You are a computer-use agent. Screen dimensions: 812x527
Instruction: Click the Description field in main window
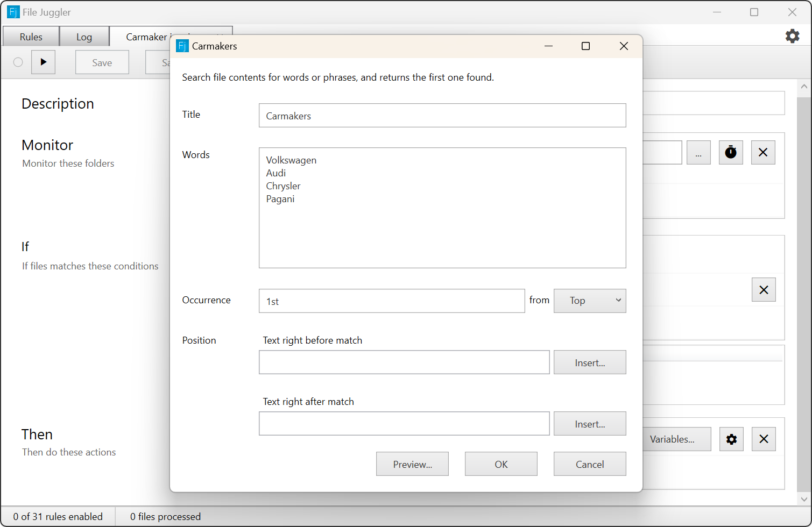click(x=714, y=103)
